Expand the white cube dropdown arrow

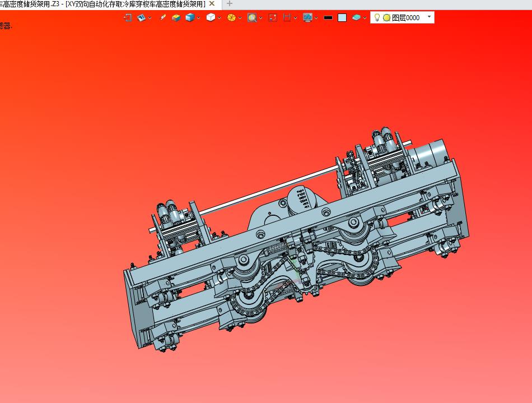pyautogui.click(x=219, y=18)
